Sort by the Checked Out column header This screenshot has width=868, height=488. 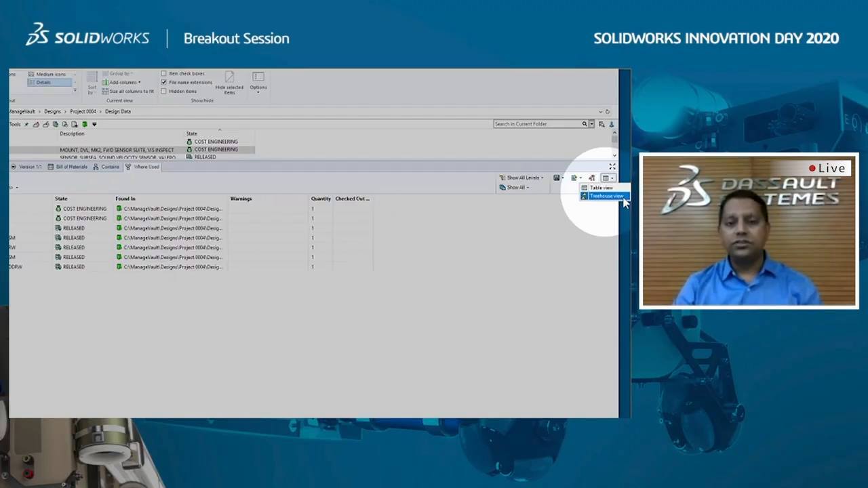(353, 199)
